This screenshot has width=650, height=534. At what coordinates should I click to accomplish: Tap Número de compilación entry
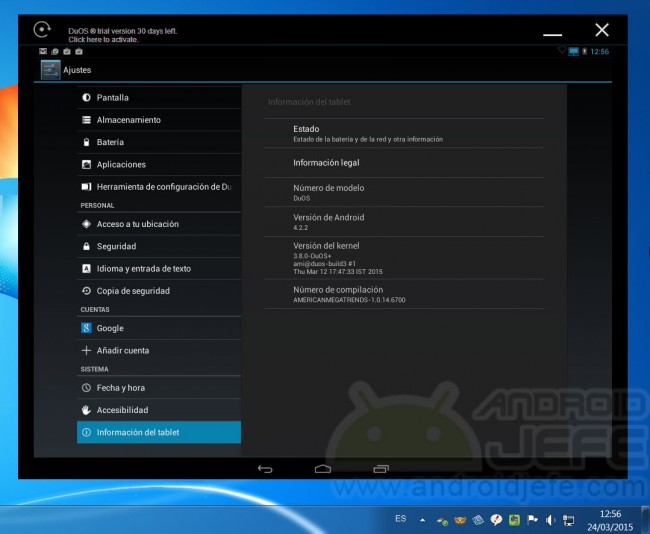coord(404,294)
